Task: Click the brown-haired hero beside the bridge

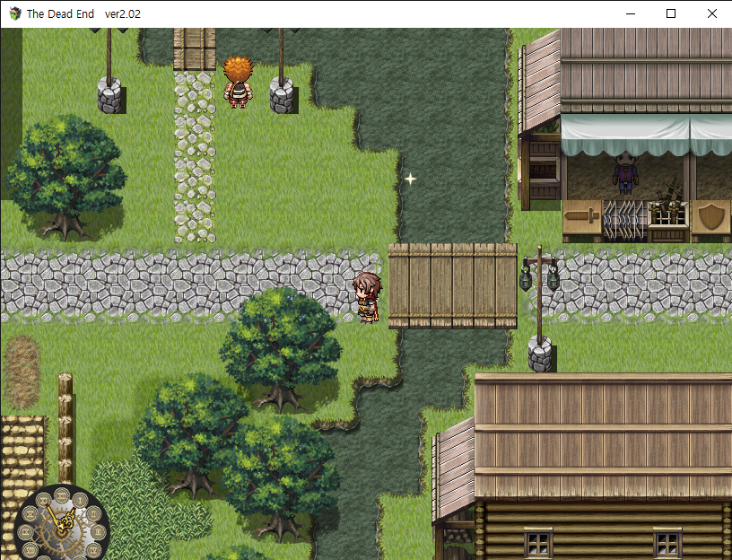Action: 368,298
